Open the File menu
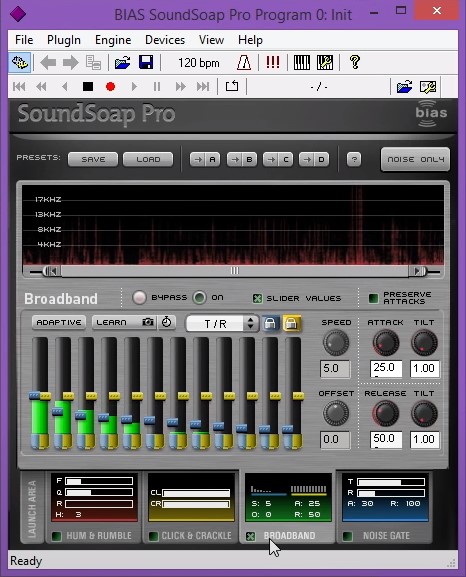466x577 pixels. [24, 40]
